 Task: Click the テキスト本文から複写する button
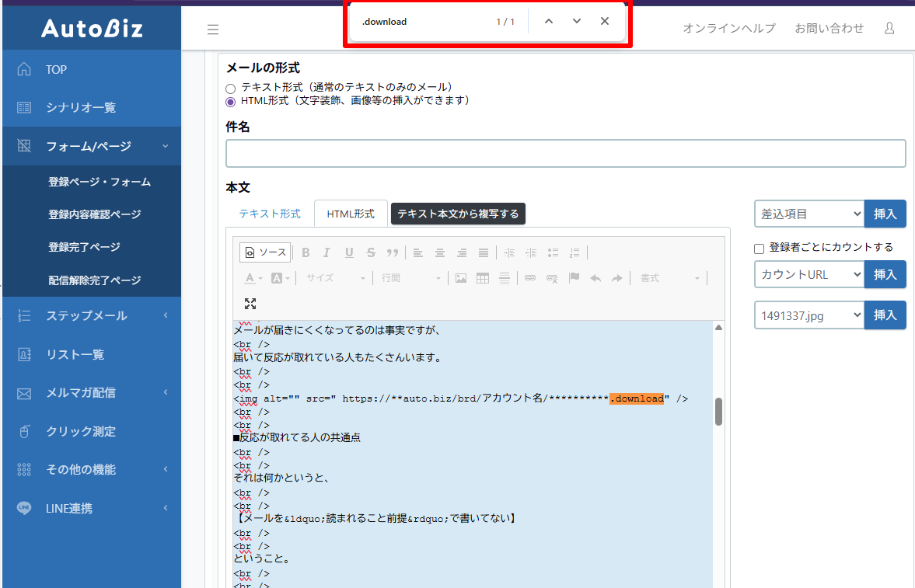pos(457,214)
